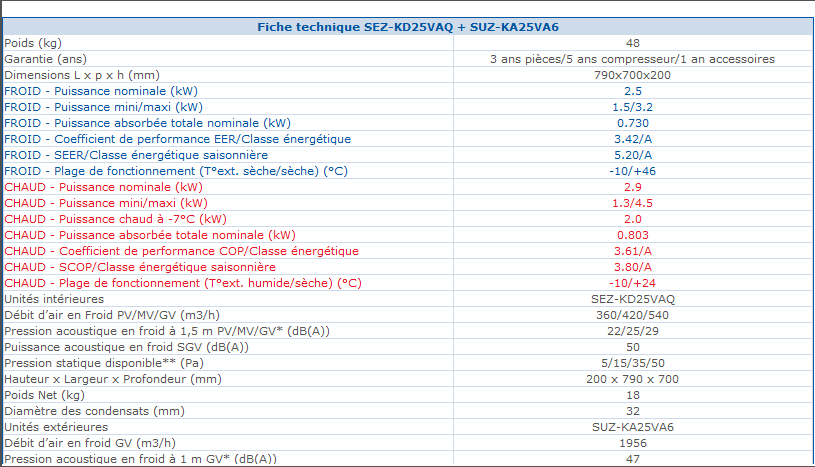Image resolution: width=815 pixels, height=467 pixels.
Task: Click the acoustic power value 50
Action: pyautogui.click(x=633, y=347)
